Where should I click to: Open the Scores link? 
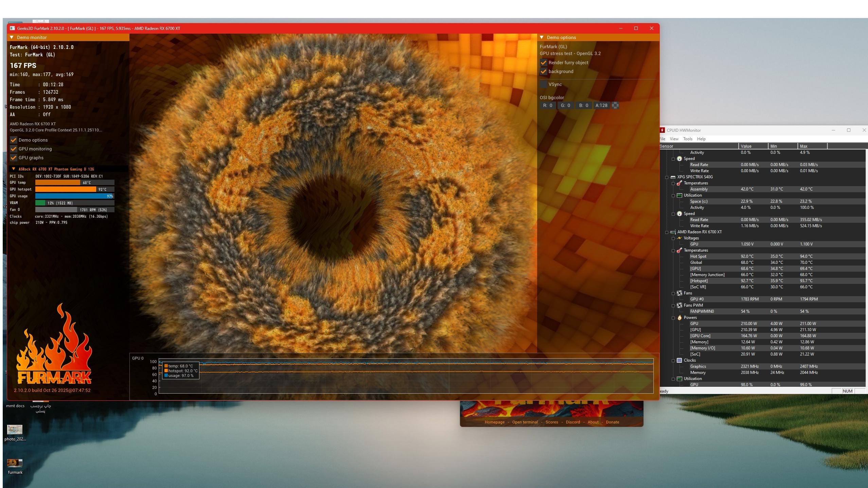[x=552, y=422]
